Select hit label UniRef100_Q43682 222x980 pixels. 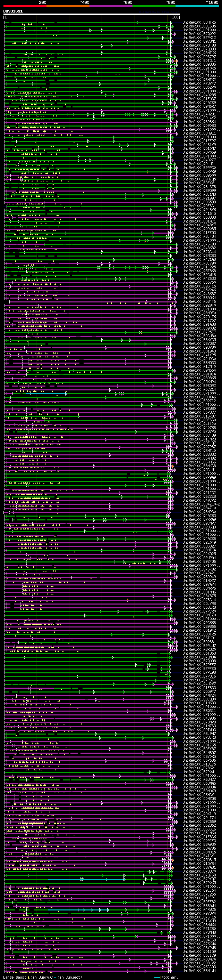[x=199, y=248]
